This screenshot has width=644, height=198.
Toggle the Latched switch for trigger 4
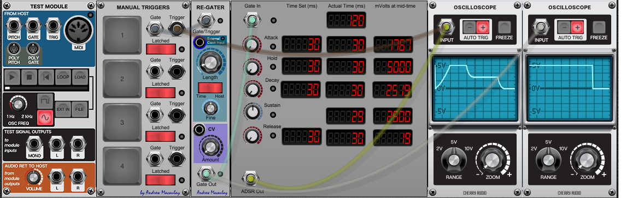click(161, 179)
